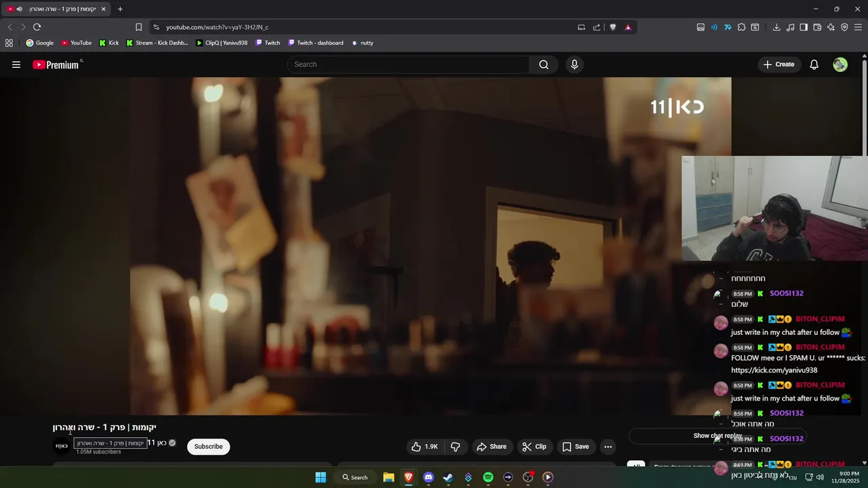Open Brave Rewards triangle icon

click(x=628, y=27)
